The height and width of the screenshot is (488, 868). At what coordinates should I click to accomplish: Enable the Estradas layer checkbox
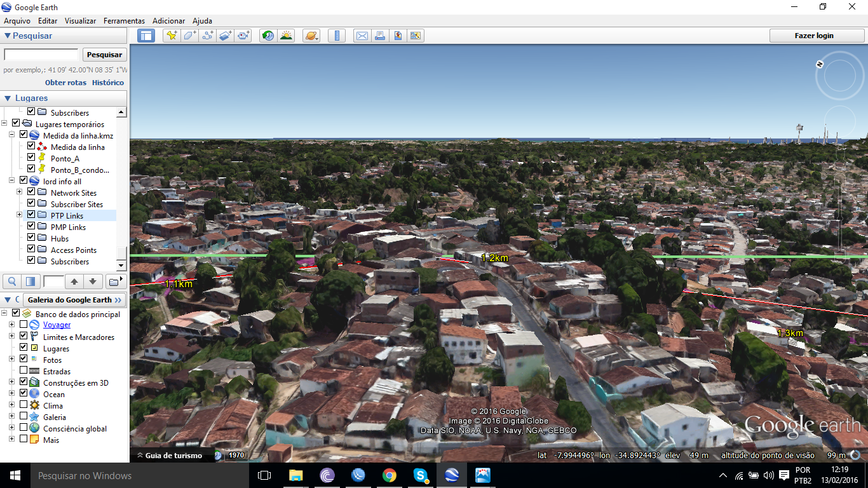tap(24, 371)
